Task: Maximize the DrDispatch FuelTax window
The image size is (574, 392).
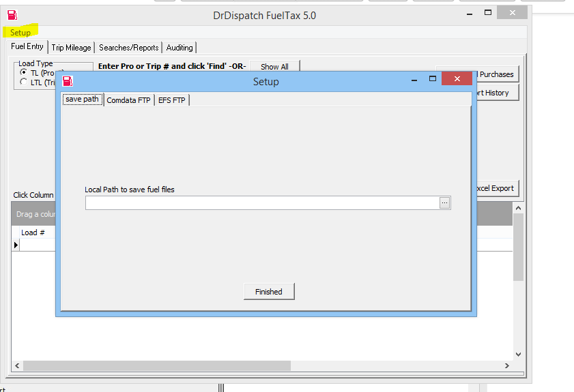Action: pyautogui.click(x=488, y=13)
